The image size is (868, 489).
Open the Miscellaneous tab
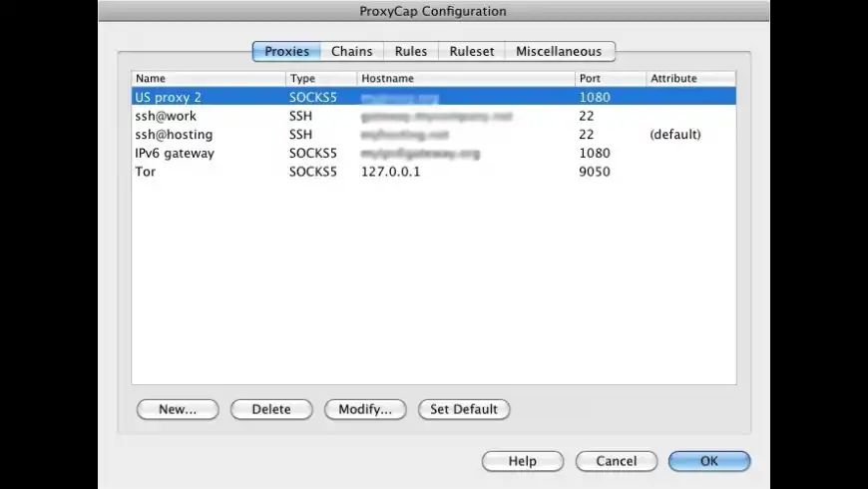[559, 51]
